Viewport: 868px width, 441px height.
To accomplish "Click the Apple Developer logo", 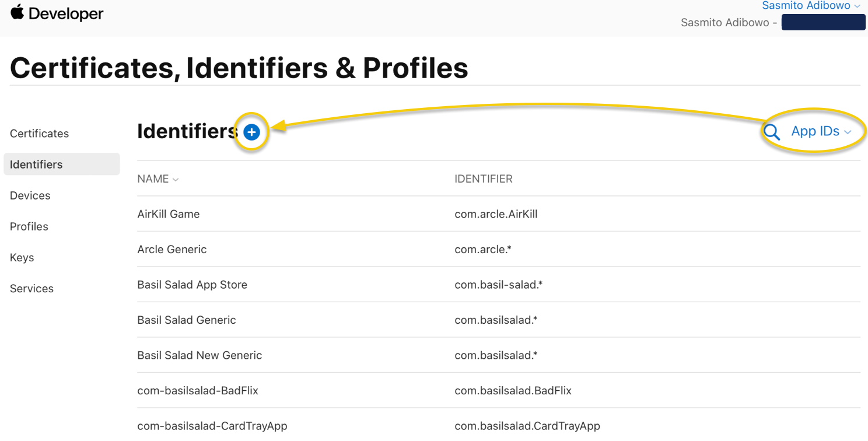I will tap(57, 13).
